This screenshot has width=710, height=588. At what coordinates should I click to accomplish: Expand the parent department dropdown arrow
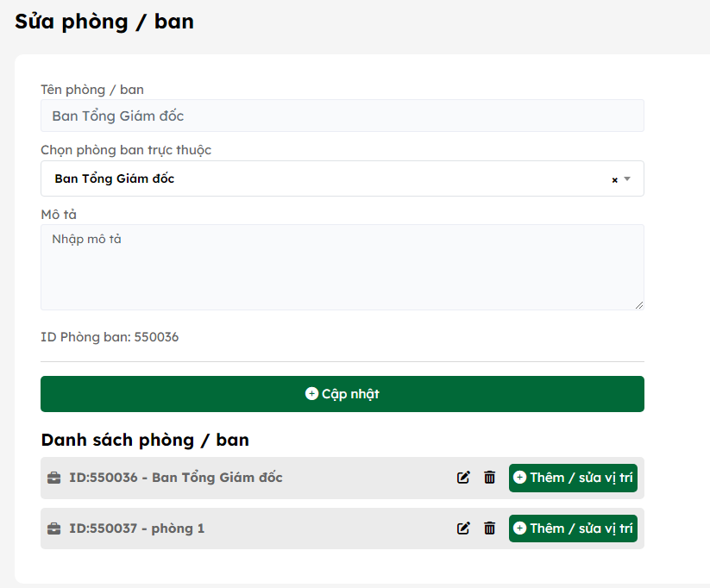click(x=627, y=179)
